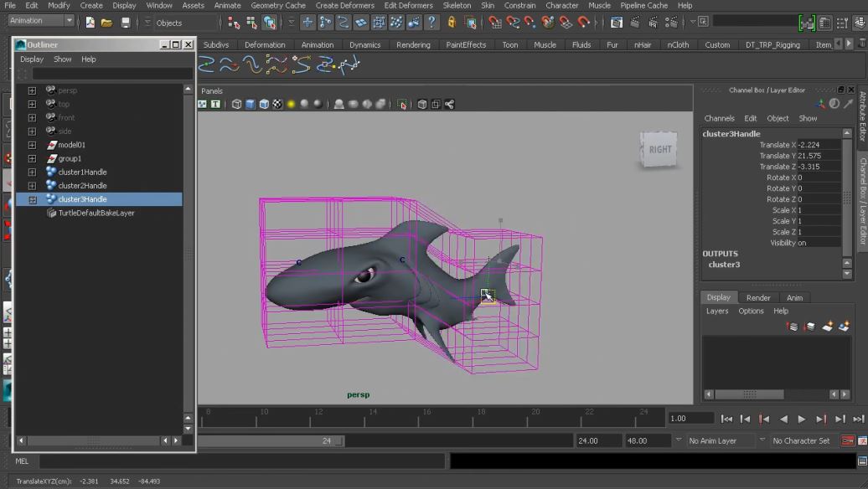Select by component type mode icon
This screenshot has height=489, width=868.
[x=270, y=23]
